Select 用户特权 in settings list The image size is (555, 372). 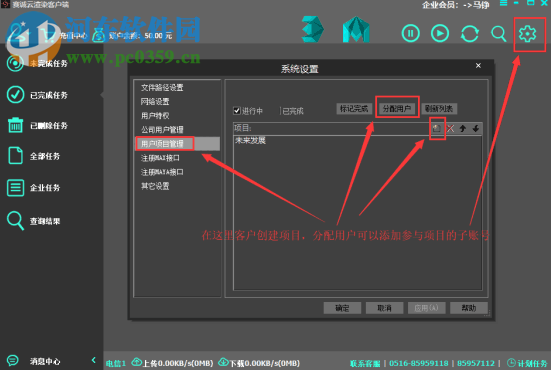click(155, 116)
